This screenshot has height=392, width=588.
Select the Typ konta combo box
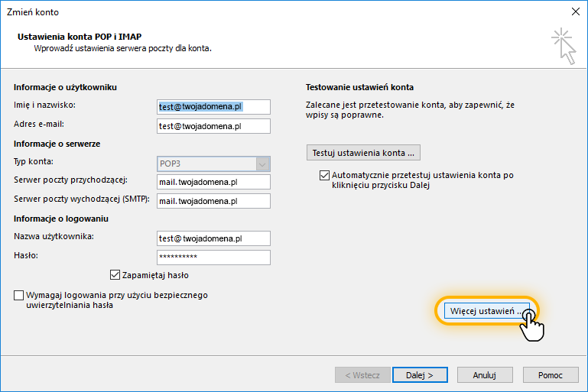click(x=213, y=164)
